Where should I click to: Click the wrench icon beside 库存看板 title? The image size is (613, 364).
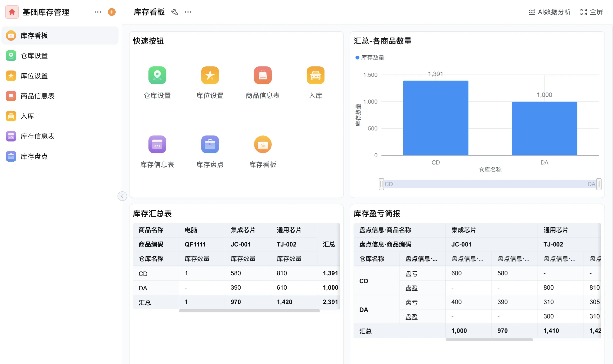coord(175,12)
